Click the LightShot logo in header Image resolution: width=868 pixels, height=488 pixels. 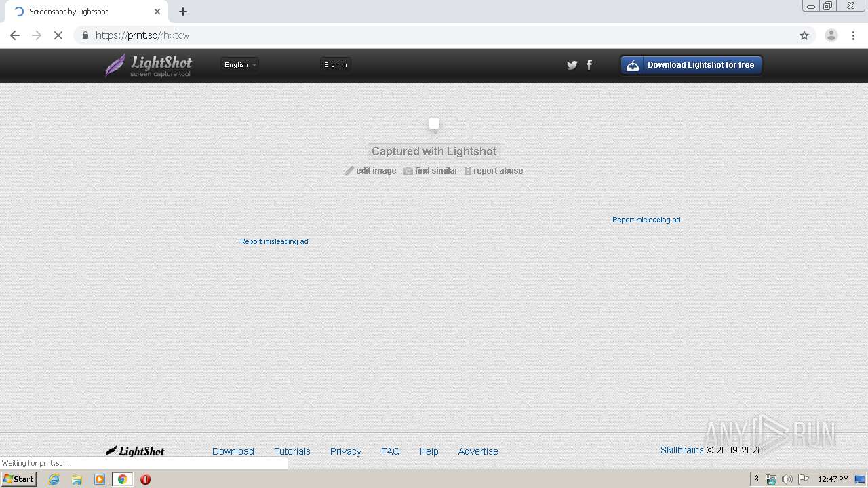pyautogui.click(x=149, y=65)
